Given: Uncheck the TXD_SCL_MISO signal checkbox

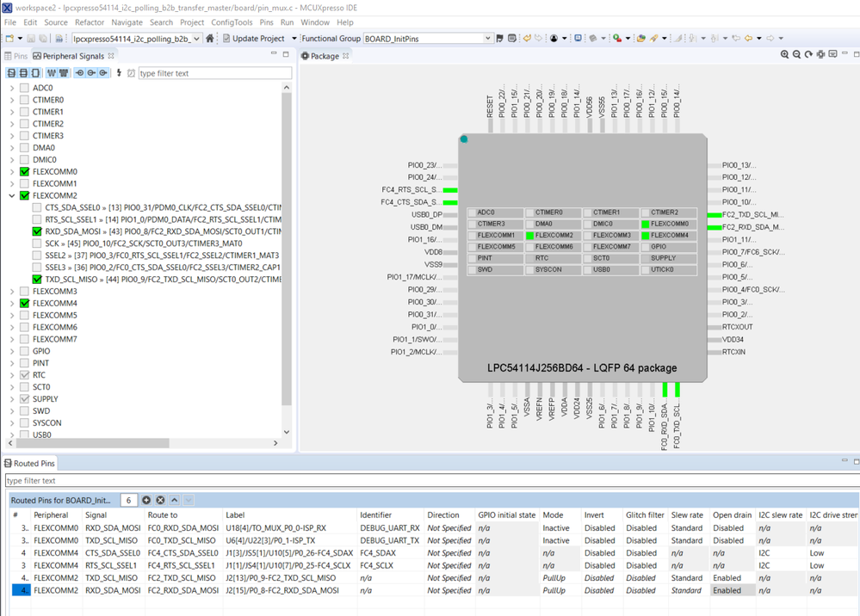Looking at the screenshot, I should [37, 280].
